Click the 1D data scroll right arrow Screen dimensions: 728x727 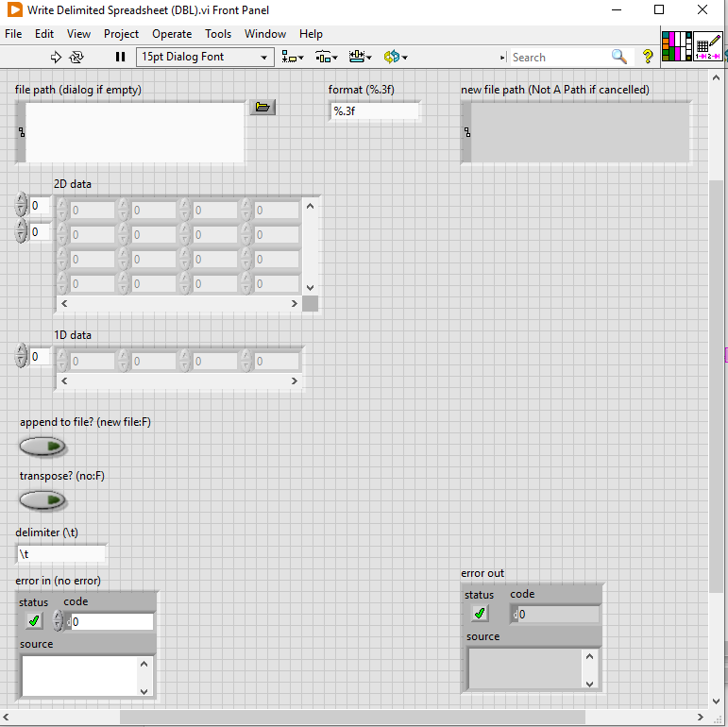(294, 381)
